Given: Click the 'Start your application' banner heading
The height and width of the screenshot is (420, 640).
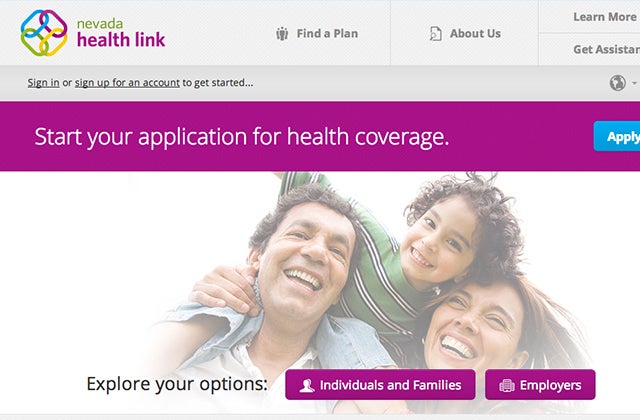Looking at the screenshot, I should coord(242,137).
